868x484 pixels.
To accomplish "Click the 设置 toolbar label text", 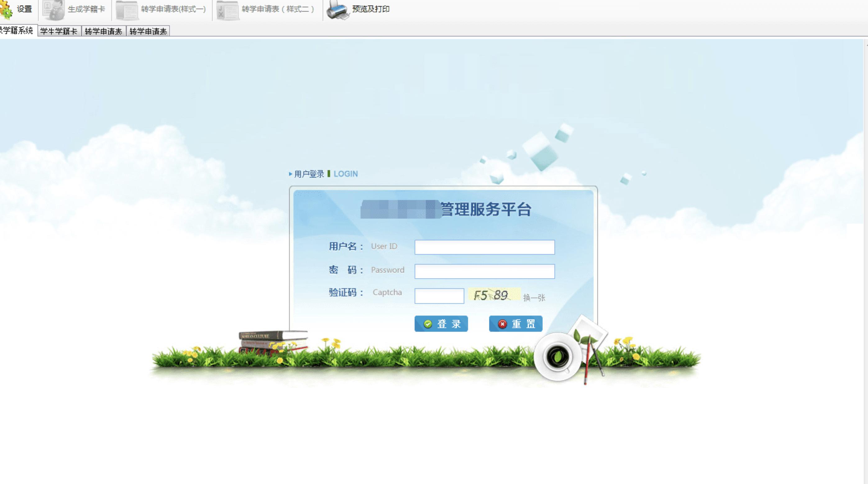I will point(24,9).
